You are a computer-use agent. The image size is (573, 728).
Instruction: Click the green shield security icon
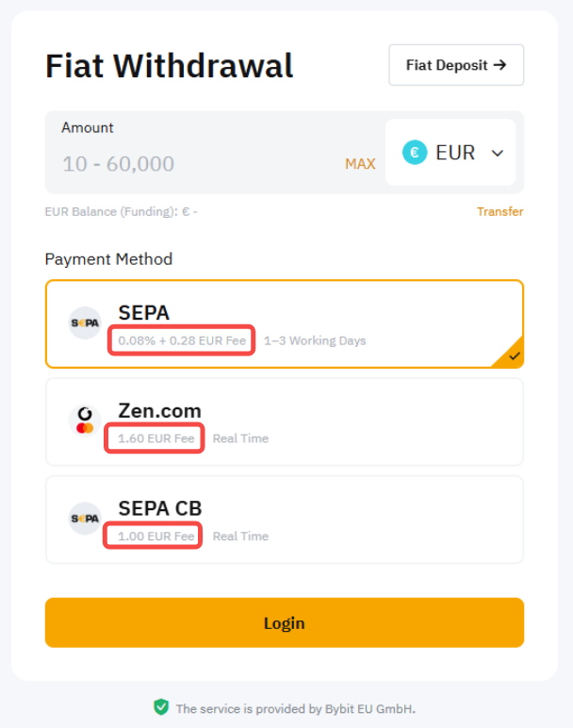[x=161, y=707]
